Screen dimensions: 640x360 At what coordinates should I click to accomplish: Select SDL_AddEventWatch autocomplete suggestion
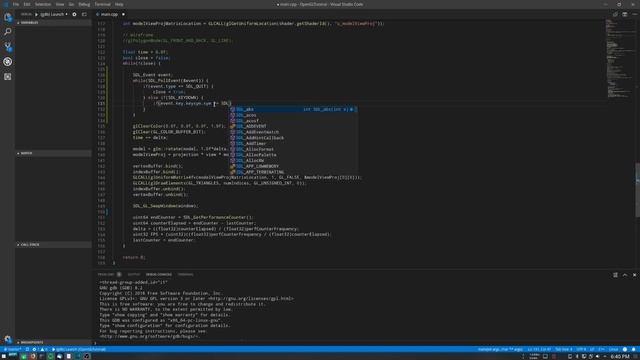coord(293,132)
